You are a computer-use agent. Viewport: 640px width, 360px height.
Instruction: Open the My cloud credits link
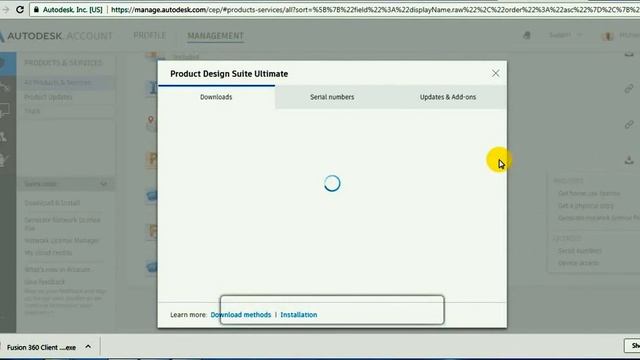point(48,253)
